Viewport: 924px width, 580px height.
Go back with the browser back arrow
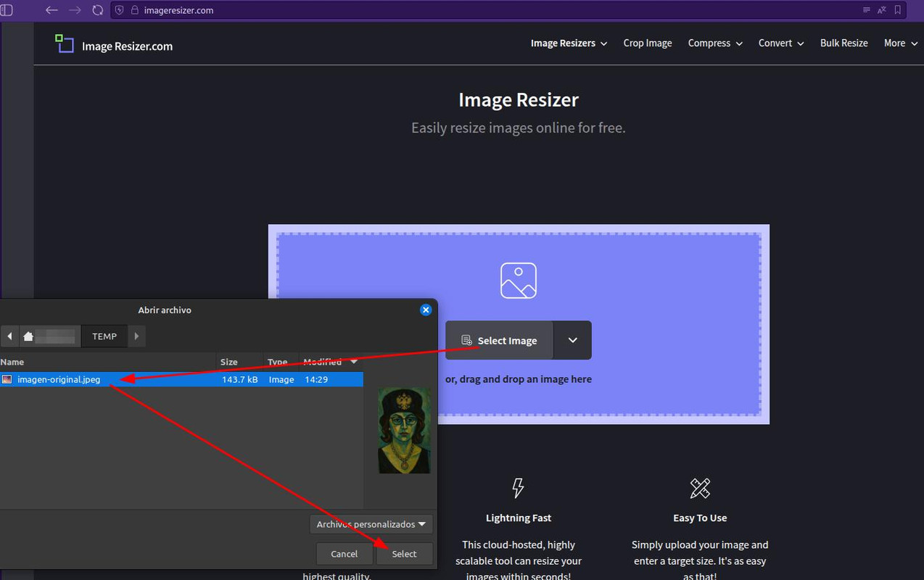coord(51,10)
